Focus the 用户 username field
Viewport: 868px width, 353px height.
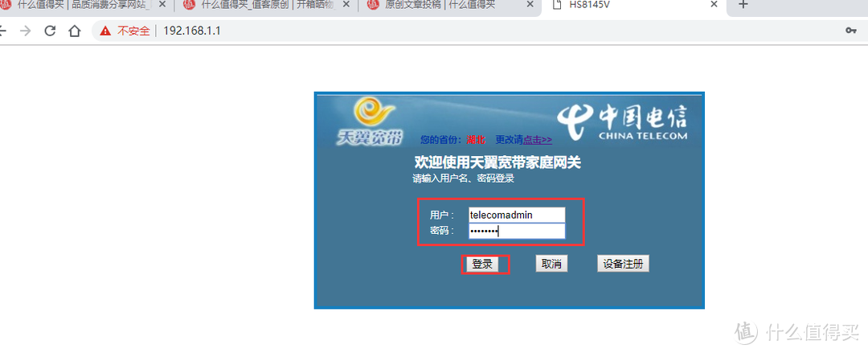[517, 215]
